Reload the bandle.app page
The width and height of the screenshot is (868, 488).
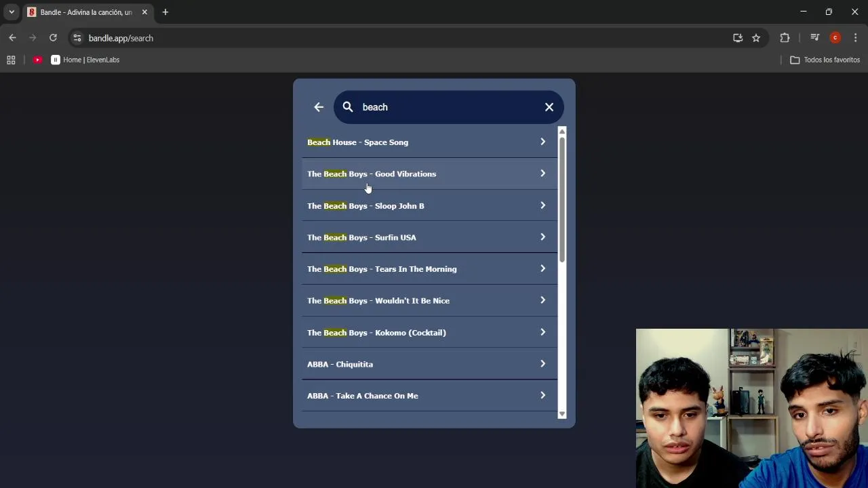[x=53, y=38]
